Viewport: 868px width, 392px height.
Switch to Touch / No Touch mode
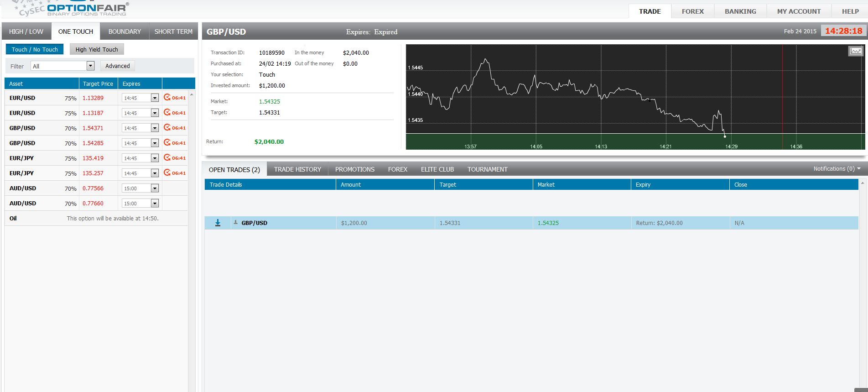[35, 49]
